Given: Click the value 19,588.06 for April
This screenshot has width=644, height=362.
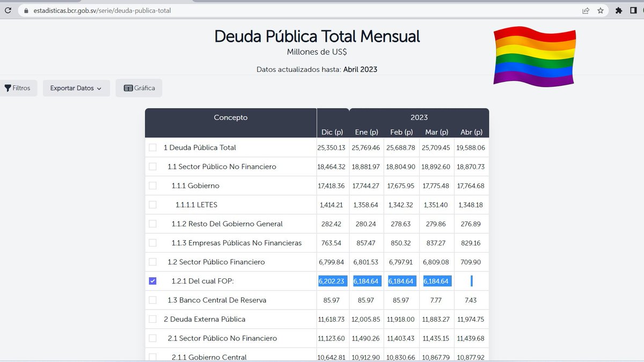Looking at the screenshot, I should 472,147.
